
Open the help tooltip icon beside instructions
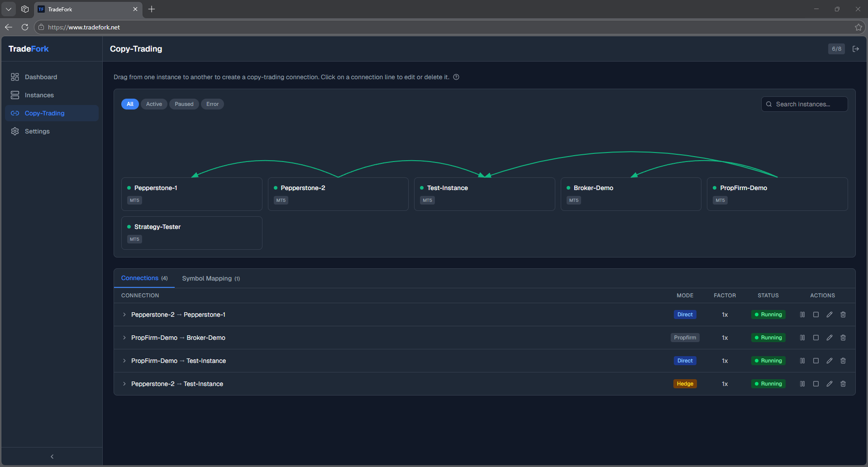[x=456, y=77]
